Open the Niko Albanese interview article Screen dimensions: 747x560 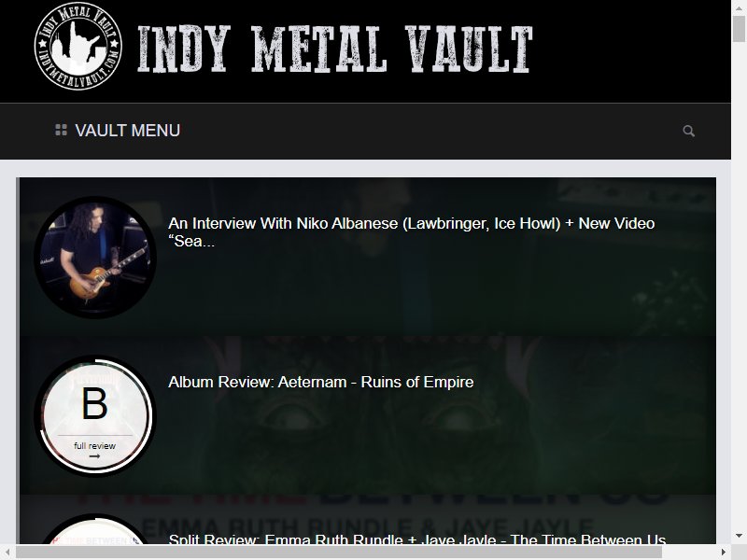(411, 231)
